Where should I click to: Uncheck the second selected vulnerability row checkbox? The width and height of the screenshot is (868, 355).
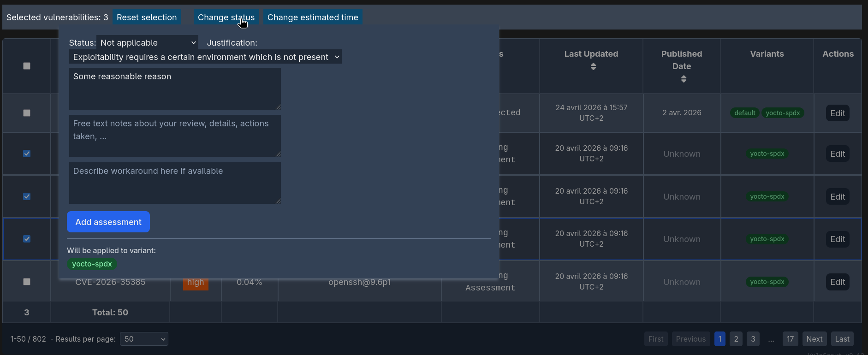pos(27,196)
